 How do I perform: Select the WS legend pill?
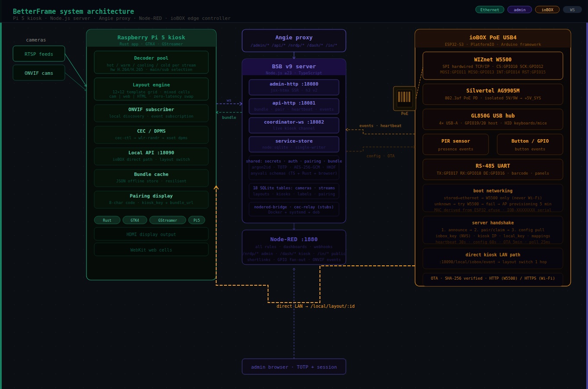(x=572, y=10)
